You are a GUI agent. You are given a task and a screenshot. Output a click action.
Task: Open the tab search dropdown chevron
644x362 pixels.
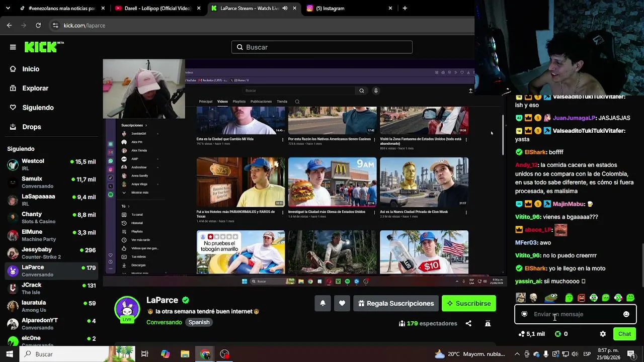click(9, 8)
